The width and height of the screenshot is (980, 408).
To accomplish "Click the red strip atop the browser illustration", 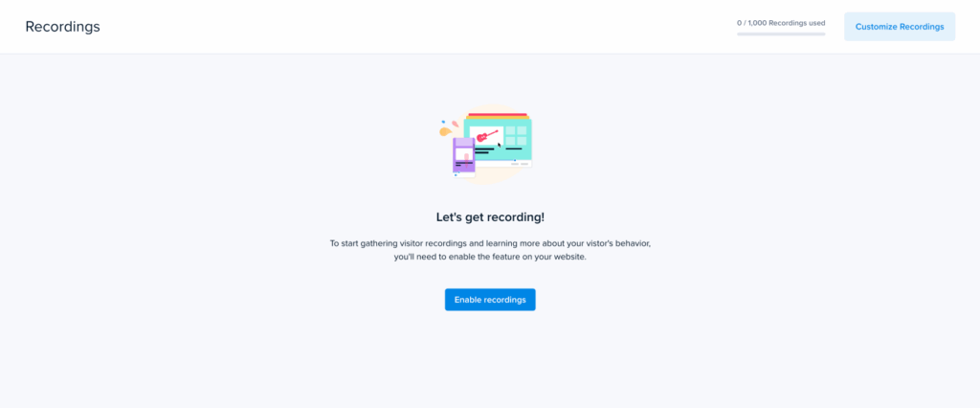I will click(x=498, y=115).
